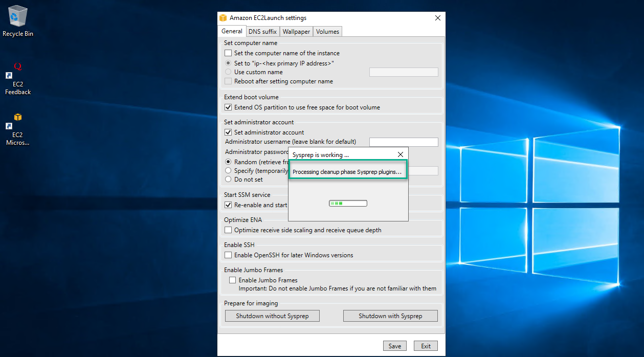Image resolution: width=644 pixels, height=357 pixels.
Task: Click the specify password input field
Action: tap(423, 171)
